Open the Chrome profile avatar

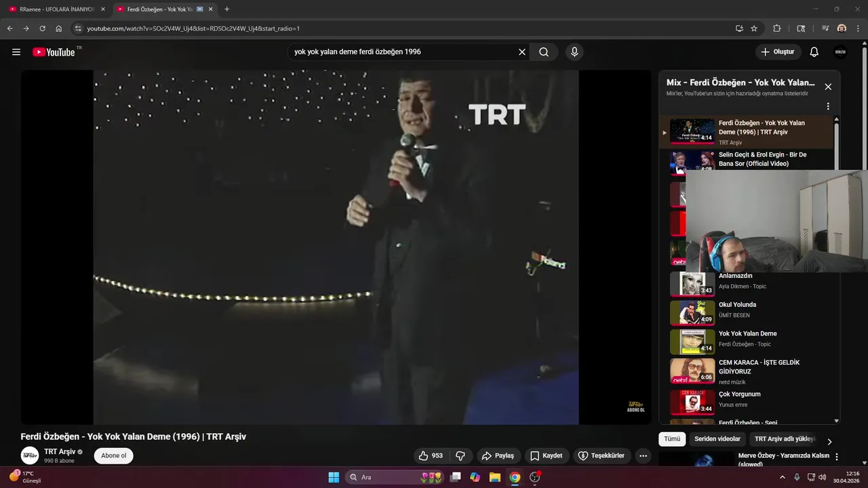[842, 28]
